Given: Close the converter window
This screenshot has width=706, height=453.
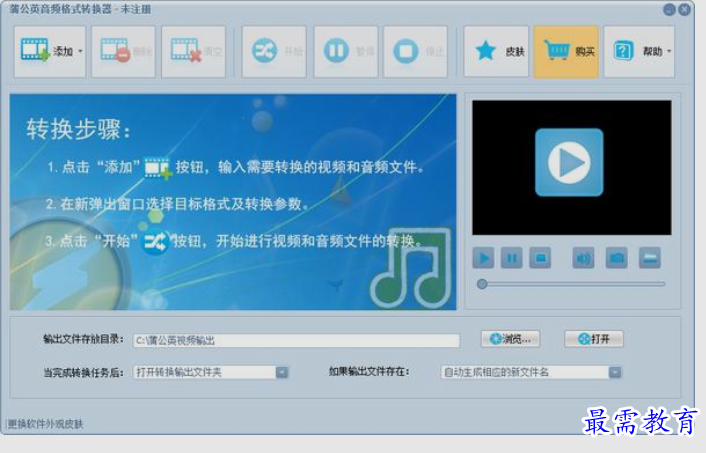Looking at the screenshot, I should coord(685,9).
